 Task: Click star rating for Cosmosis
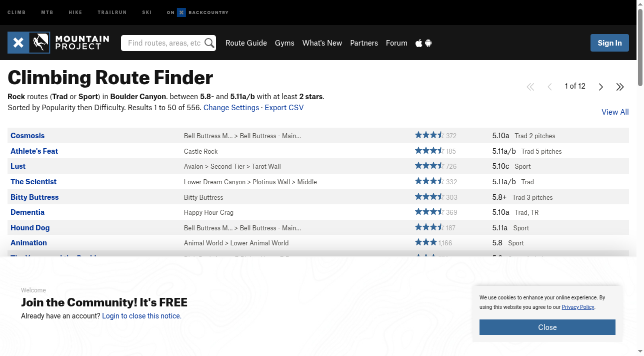coord(429,135)
